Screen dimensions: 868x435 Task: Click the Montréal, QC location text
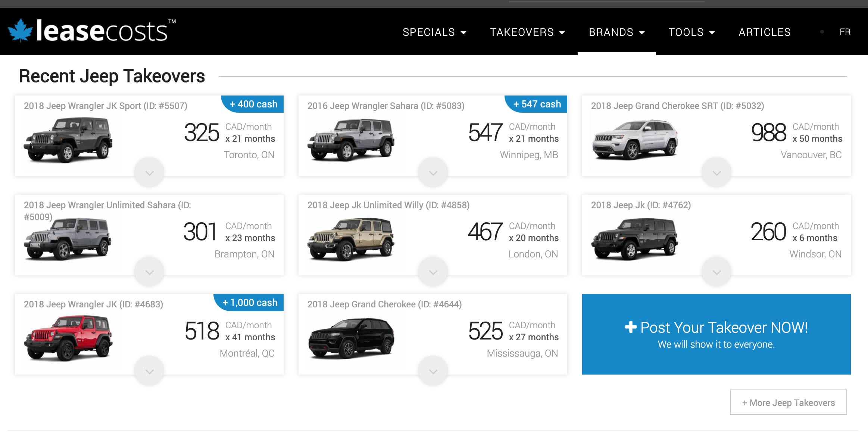(247, 353)
